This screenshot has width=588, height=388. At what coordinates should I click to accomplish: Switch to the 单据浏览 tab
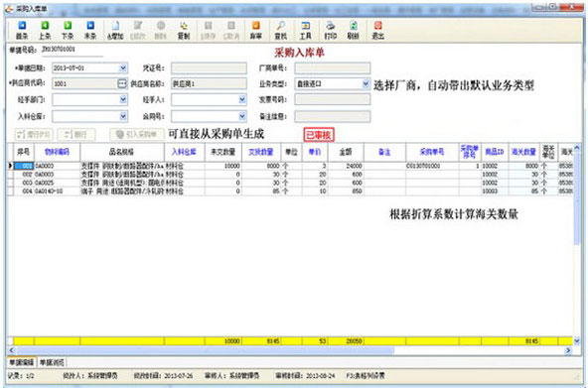click(52, 362)
